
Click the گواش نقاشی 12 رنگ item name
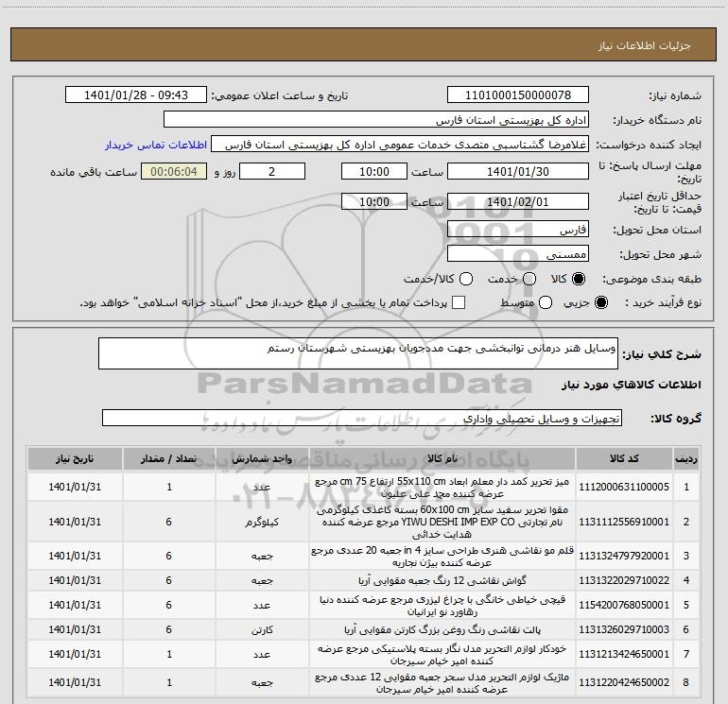pyautogui.click(x=442, y=580)
